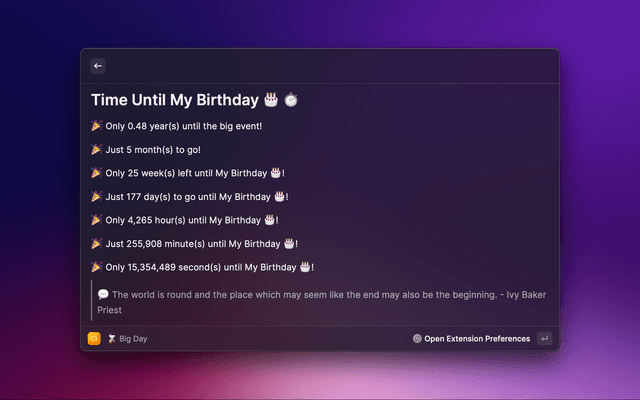The image size is (640, 400).
Task: Click the 15,354,489 second(s) countdown line
Action: coord(202,267)
